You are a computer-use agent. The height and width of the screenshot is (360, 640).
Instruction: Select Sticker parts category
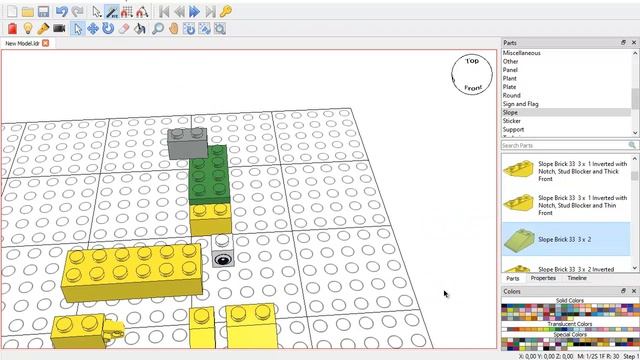(511, 121)
